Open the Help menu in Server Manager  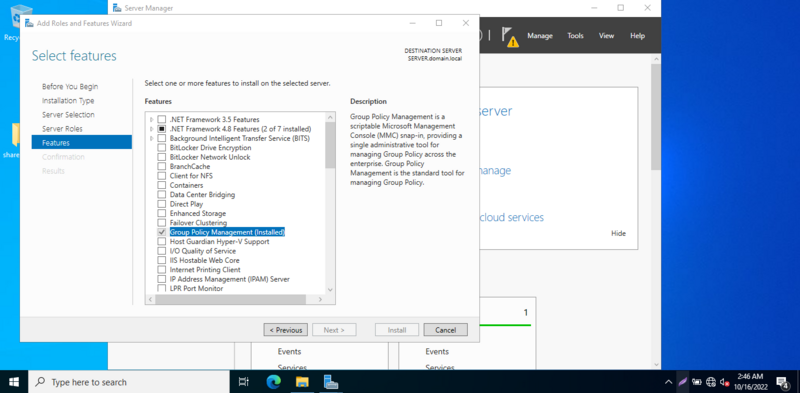637,36
